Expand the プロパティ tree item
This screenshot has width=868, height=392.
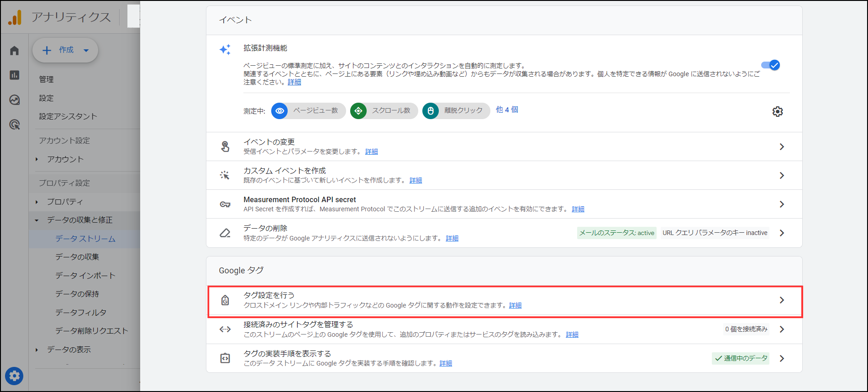pyautogui.click(x=37, y=202)
